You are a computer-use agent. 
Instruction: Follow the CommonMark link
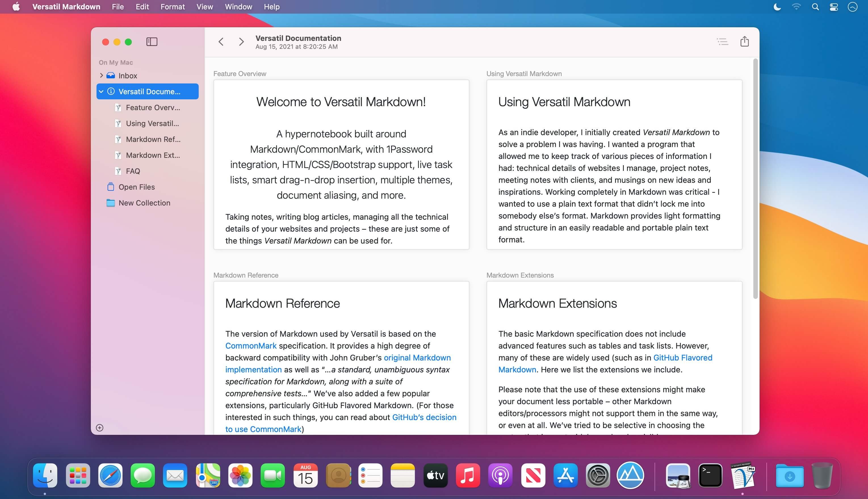click(251, 346)
